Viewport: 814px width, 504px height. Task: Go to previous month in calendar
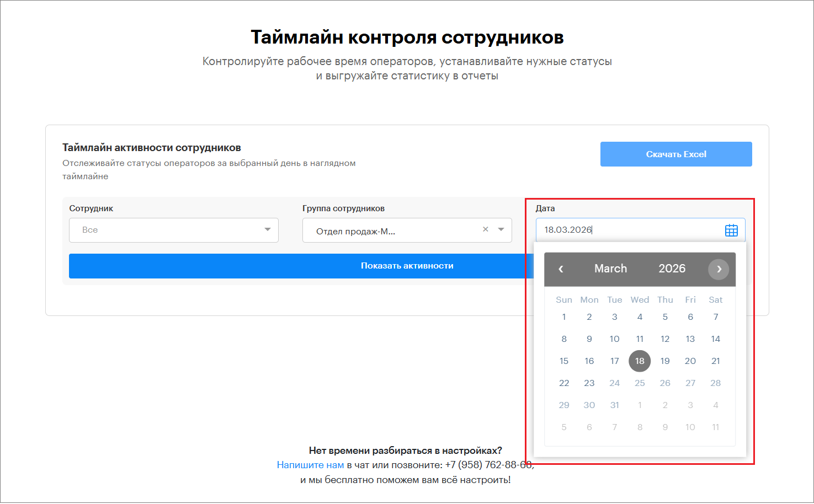(x=561, y=269)
